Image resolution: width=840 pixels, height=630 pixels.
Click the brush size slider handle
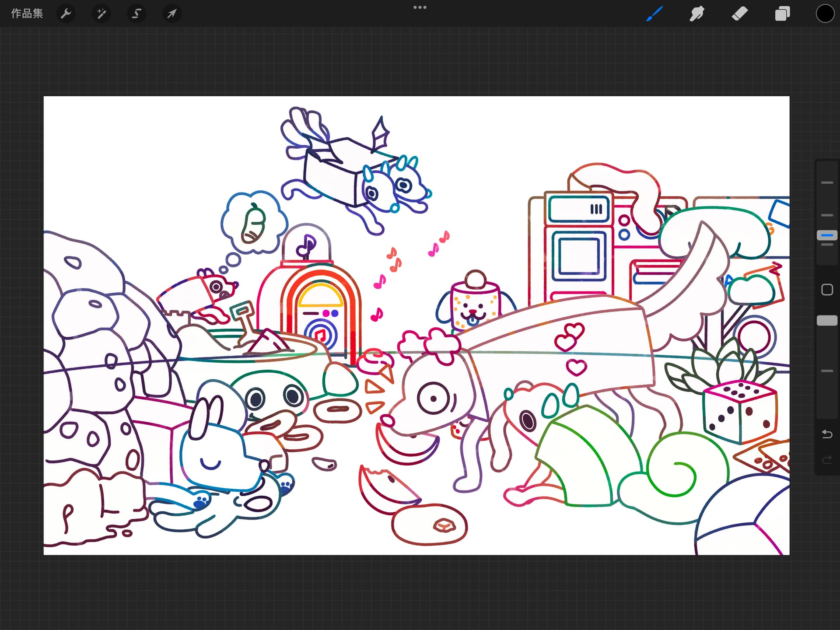pyautogui.click(x=827, y=235)
